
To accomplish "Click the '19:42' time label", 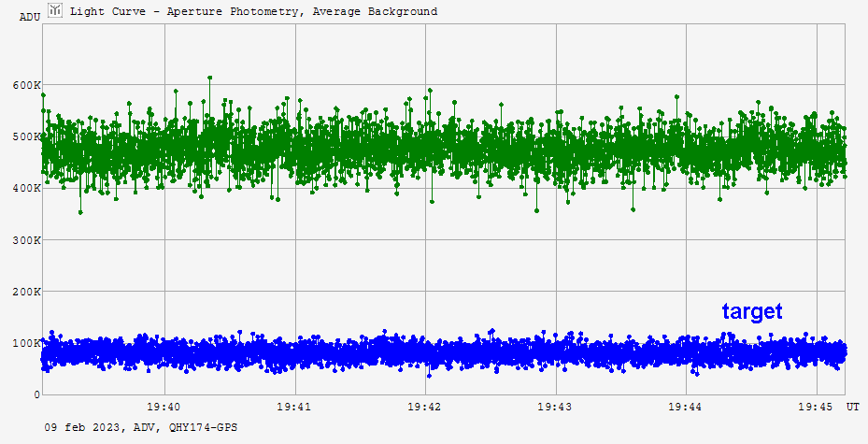I will [x=424, y=407].
